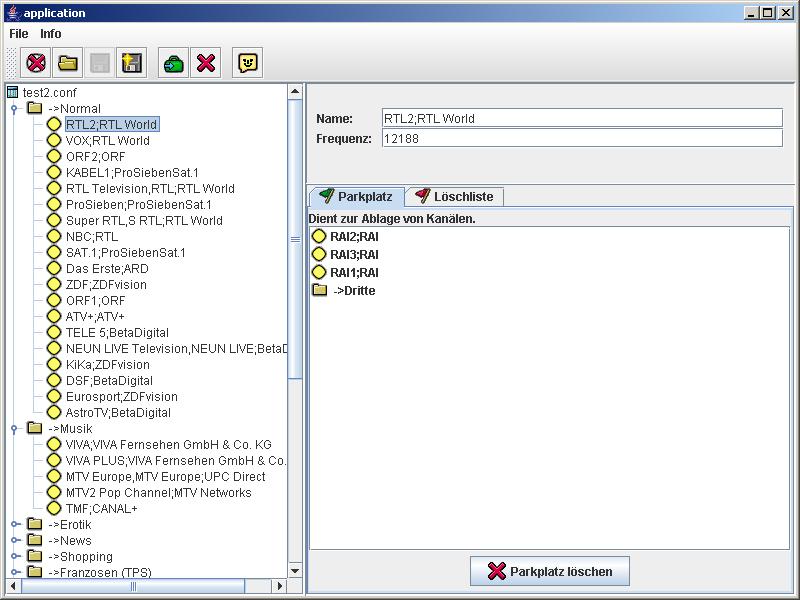Viewport: 800px width, 600px height.
Task: Select MTV2 Pop Channel;MTV Networks entry
Action: (x=158, y=493)
